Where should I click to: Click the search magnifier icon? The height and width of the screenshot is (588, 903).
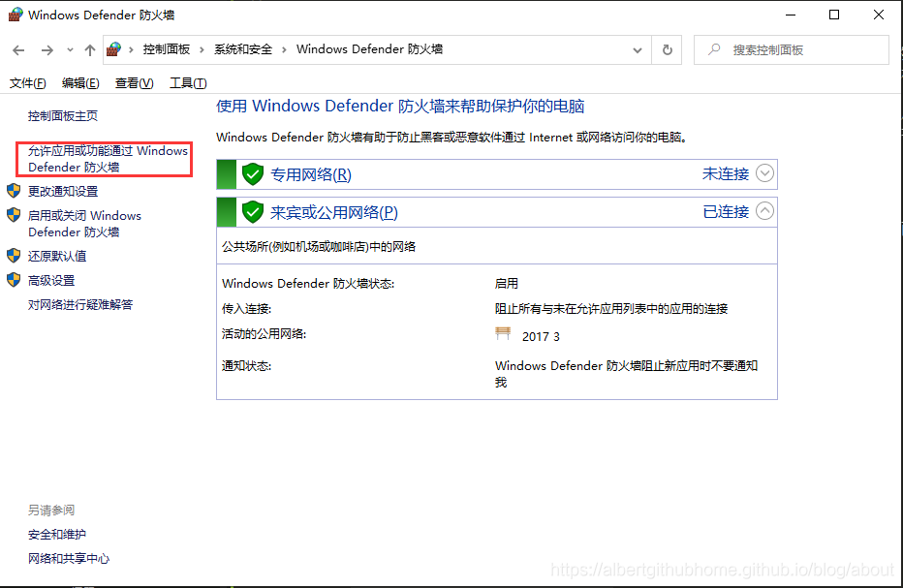click(714, 49)
